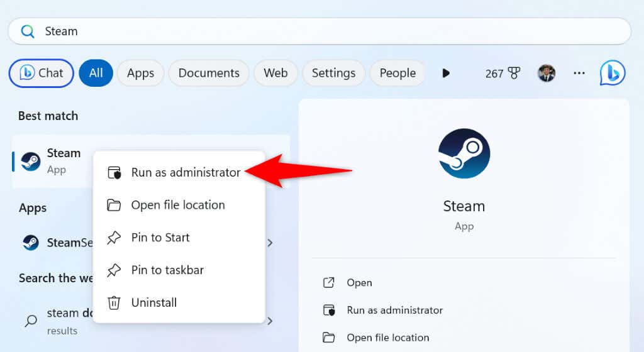Choose Open file location in context menu
Viewport: 644px width, 352px height.
[x=179, y=205]
